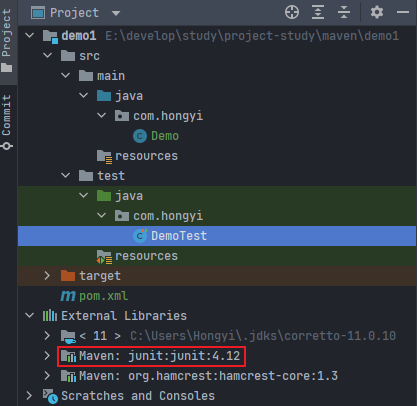Expand Maven hamcrest-core:1.3 library
417x406 pixels.
(47, 376)
